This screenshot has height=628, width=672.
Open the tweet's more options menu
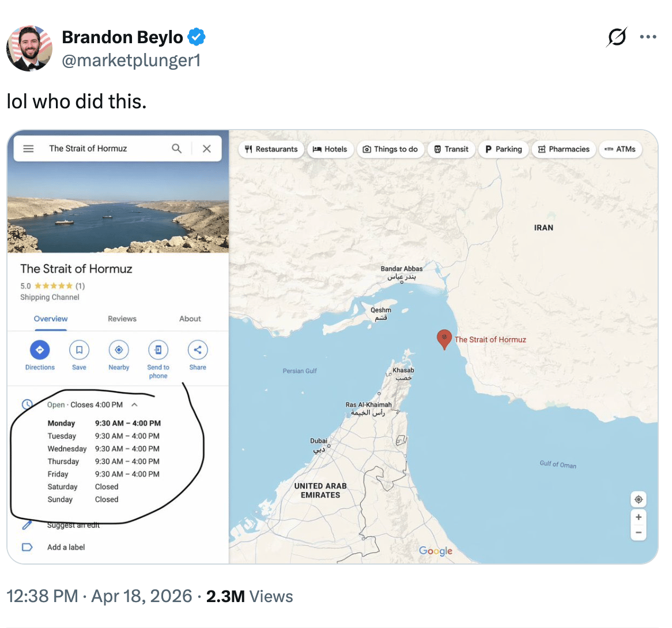(x=648, y=37)
